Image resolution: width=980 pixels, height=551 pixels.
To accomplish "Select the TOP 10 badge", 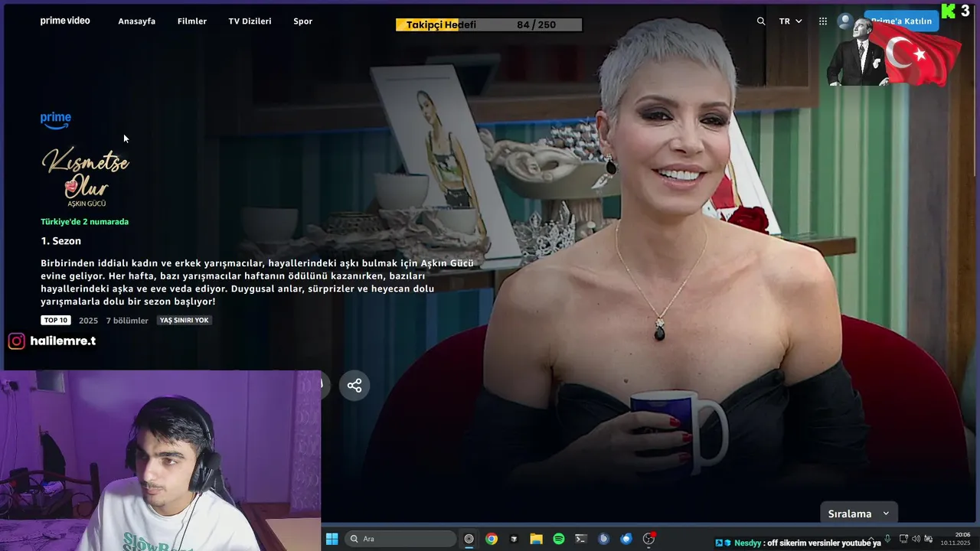I will point(55,320).
